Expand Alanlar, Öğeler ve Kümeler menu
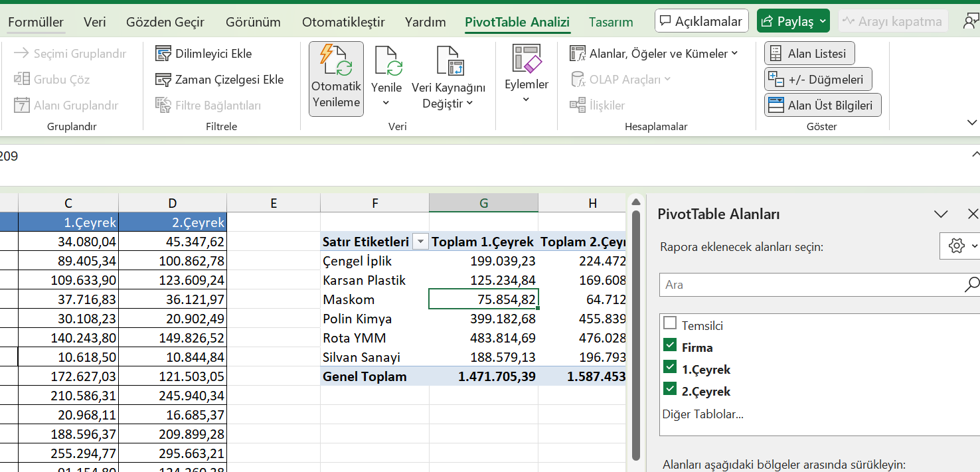 point(653,54)
